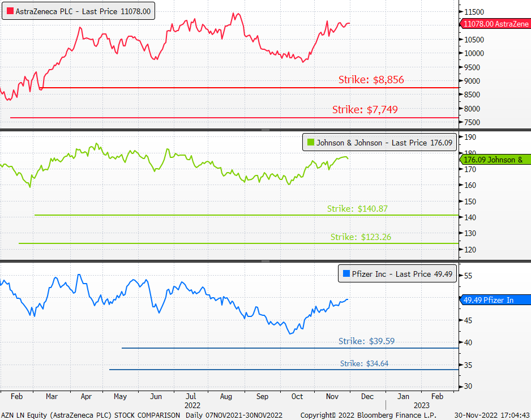
Task: Click the Bloomberg Finance L.P. copyright notice
Action: pos(369,415)
